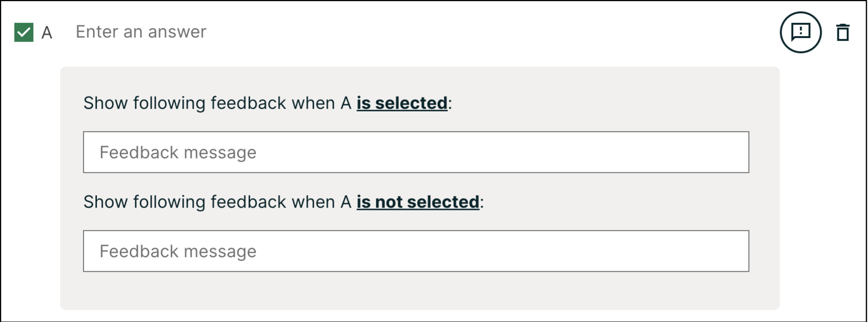Image resolution: width=868 pixels, height=322 pixels.
Task: Mark answer A as incorrect via checkbox
Action: (x=24, y=32)
